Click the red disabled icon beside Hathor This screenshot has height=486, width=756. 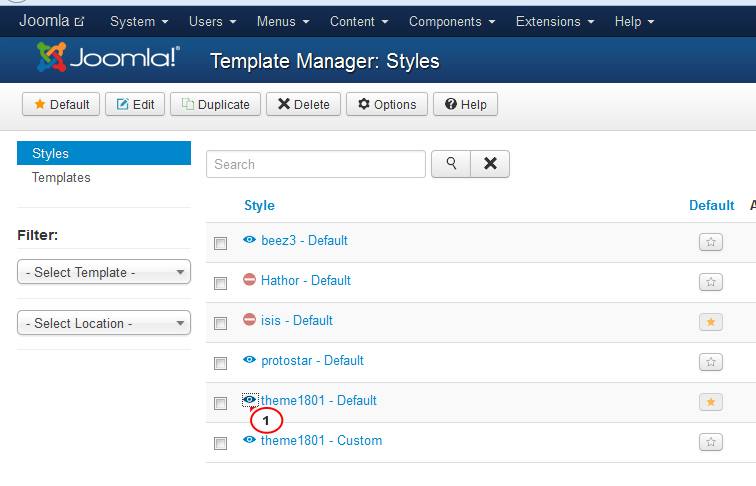pos(250,280)
